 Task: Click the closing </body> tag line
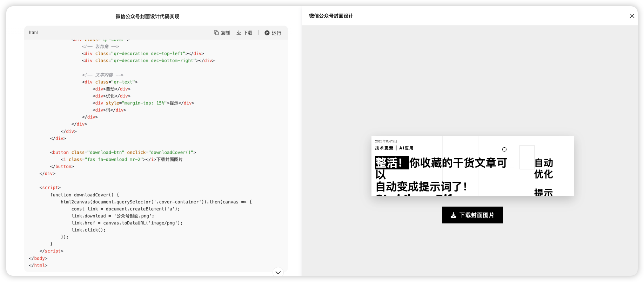(38, 258)
